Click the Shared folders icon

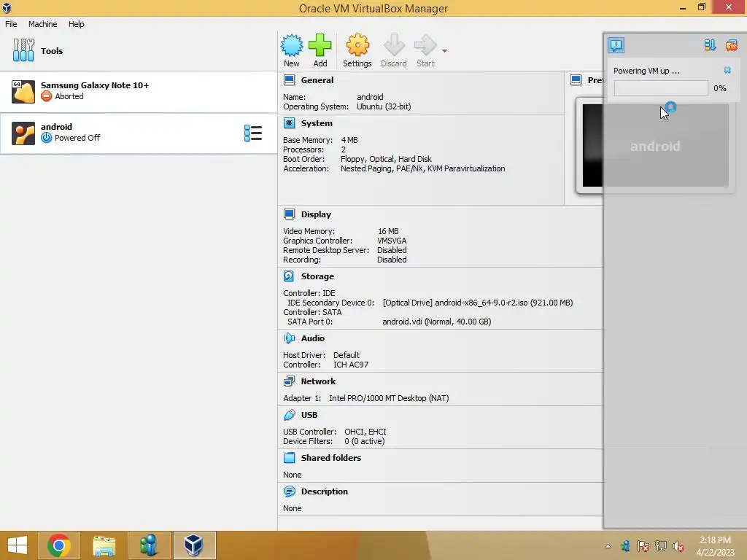tap(289, 458)
